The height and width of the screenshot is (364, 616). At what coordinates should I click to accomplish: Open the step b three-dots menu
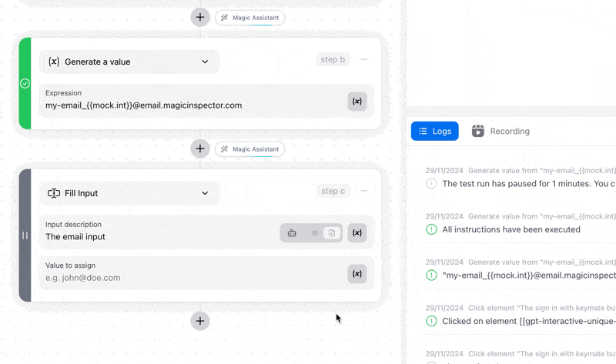click(x=364, y=59)
